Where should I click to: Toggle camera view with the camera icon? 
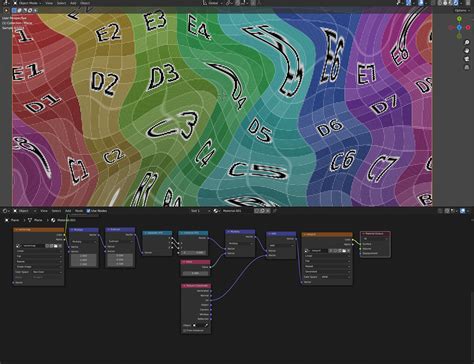click(467, 59)
